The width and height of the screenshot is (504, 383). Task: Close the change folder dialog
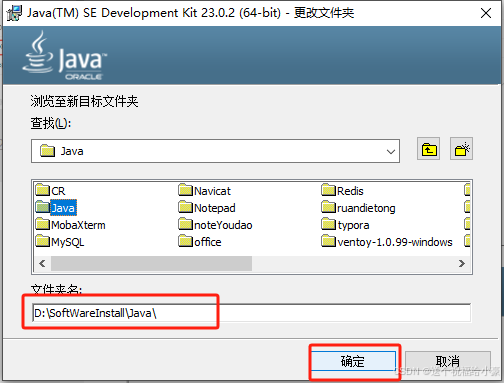point(486,13)
